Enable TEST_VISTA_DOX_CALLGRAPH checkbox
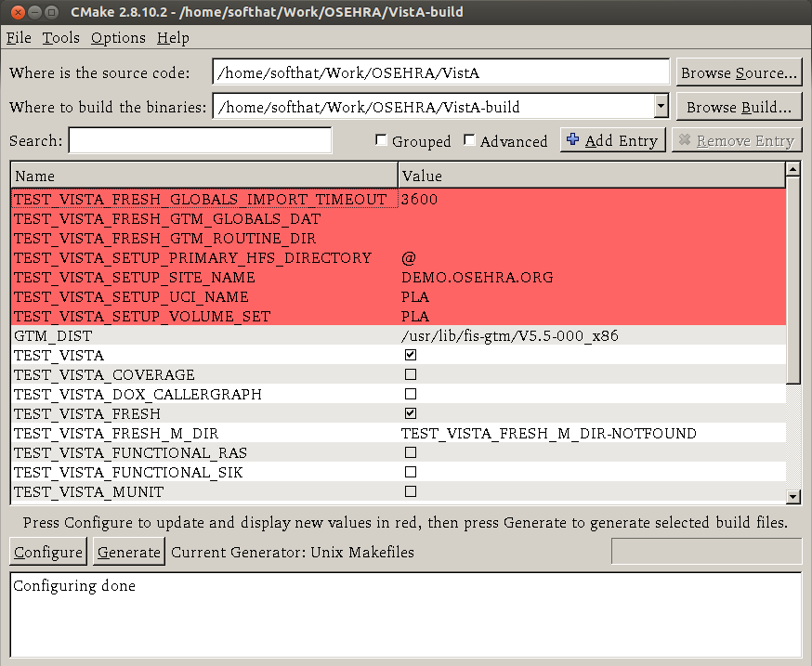Image resolution: width=812 pixels, height=666 pixels. pos(411,394)
